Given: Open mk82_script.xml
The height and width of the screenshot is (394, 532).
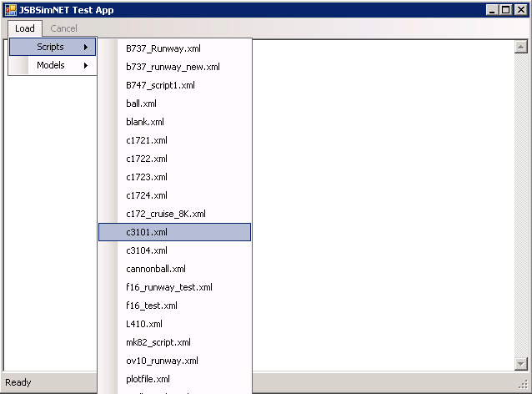Looking at the screenshot, I should click(158, 342).
